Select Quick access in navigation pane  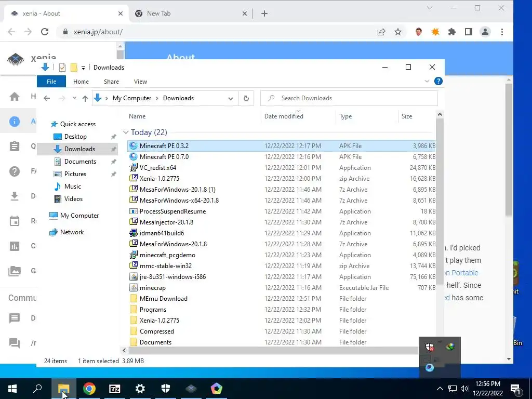[x=78, y=124]
